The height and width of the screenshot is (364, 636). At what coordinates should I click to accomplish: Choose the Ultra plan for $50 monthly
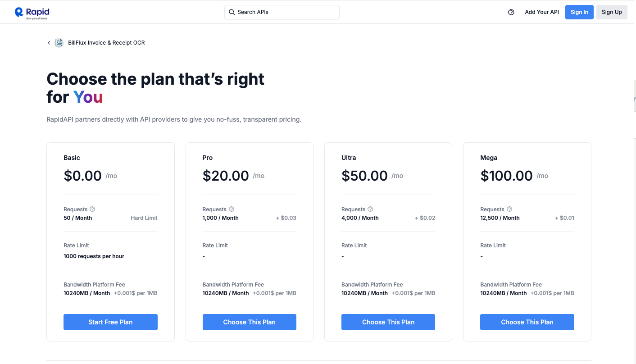[x=388, y=322]
